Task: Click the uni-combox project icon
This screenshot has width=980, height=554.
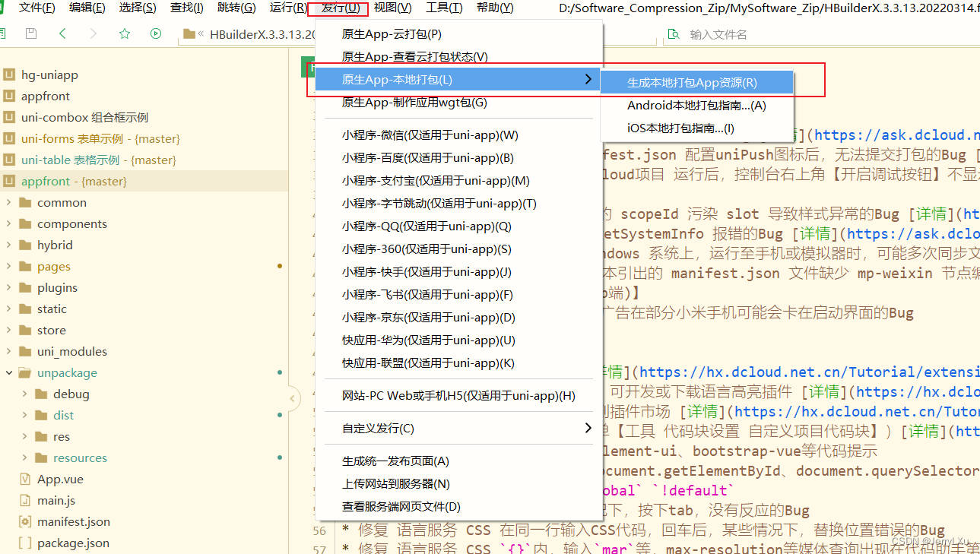Action: tap(9, 117)
